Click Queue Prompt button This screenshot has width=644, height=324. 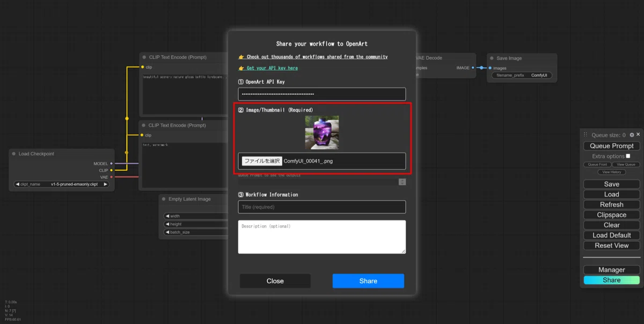(x=611, y=146)
